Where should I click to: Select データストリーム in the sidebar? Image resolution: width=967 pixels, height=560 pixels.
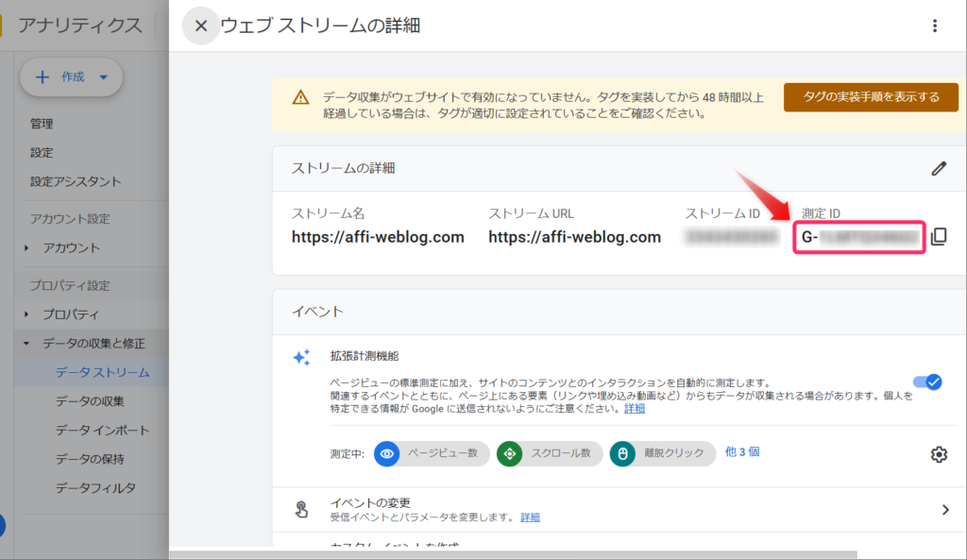102,372
